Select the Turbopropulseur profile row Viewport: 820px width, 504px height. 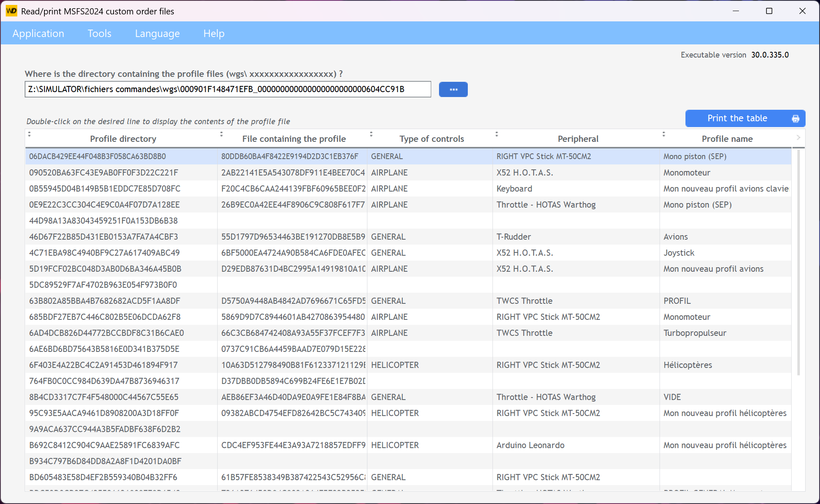point(695,333)
